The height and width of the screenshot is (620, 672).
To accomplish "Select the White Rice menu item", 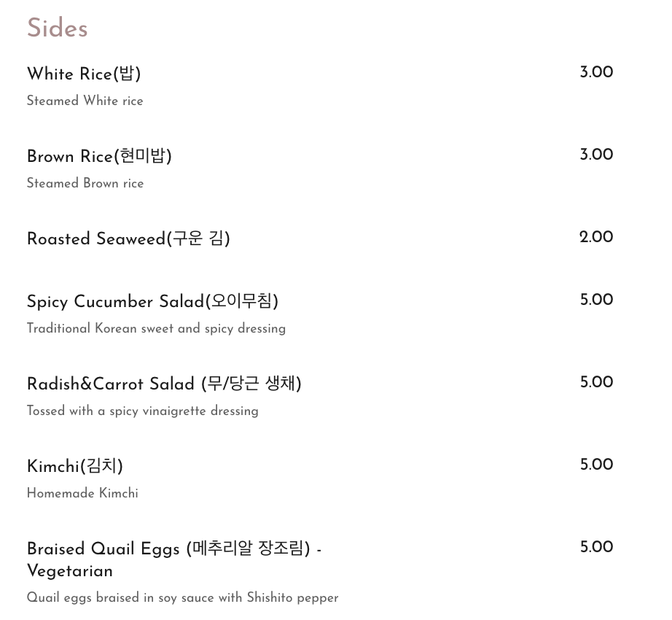I will point(84,74).
